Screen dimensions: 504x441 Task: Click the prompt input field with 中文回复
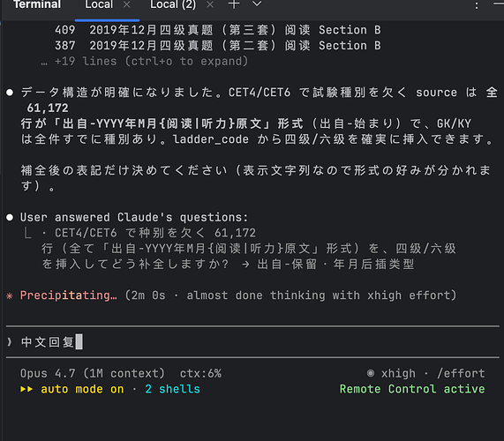[x=252, y=341]
